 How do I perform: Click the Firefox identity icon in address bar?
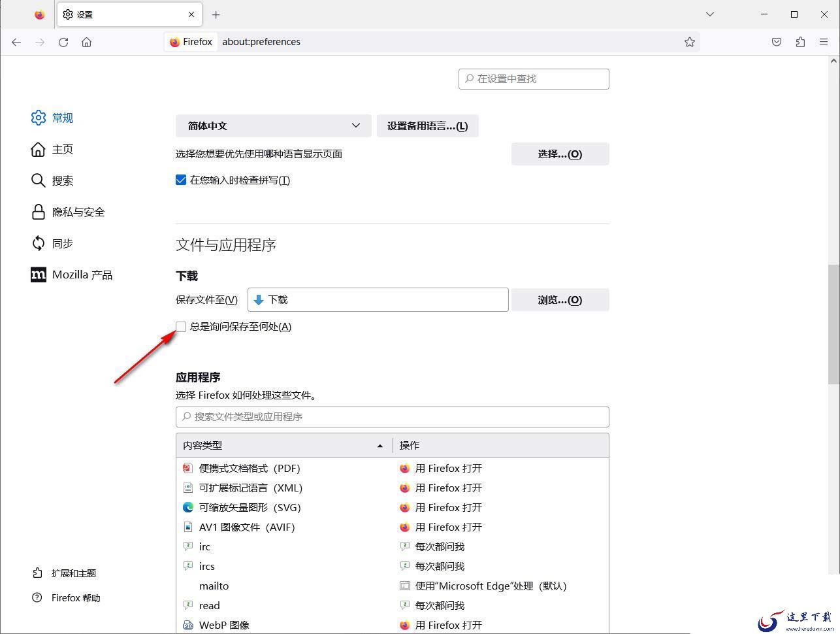coord(191,42)
